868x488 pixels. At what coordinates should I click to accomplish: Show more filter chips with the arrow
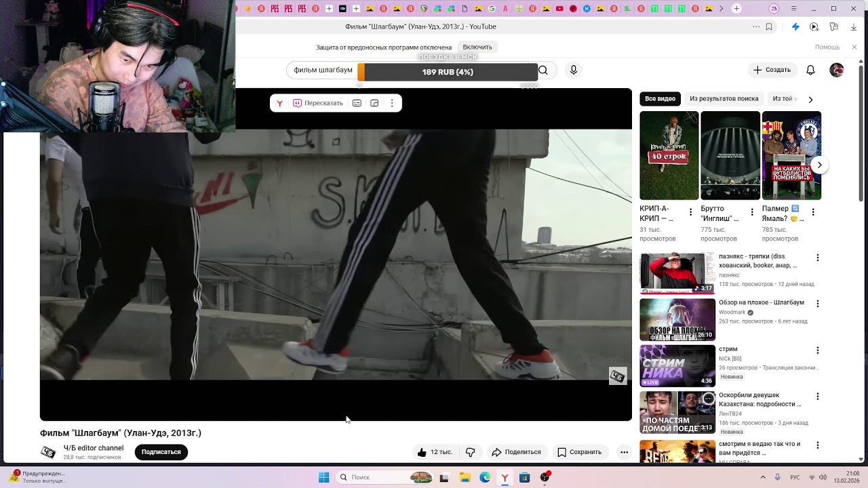tap(810, 99)
